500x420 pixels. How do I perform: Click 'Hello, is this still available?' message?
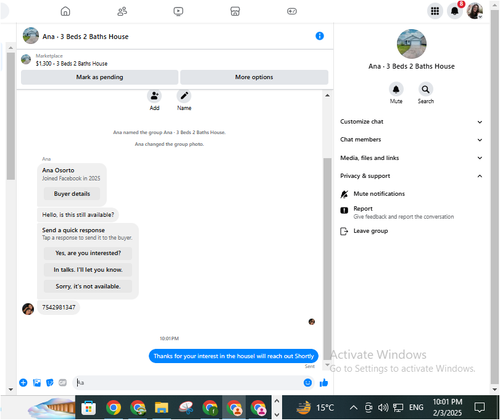[x=78, y=215]
